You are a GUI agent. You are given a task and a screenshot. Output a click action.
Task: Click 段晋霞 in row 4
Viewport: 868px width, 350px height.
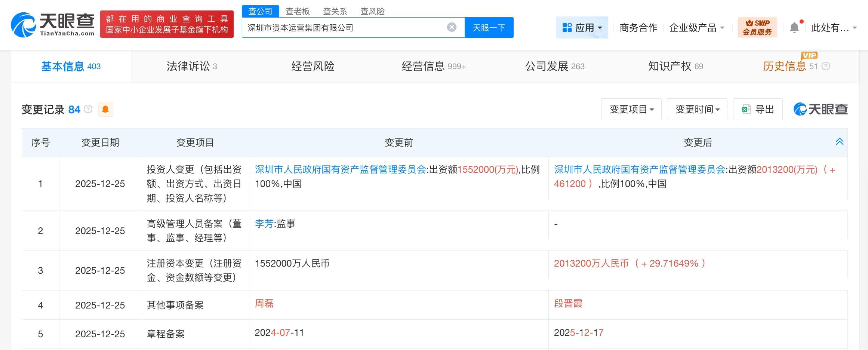pyautogui.click(x=568, y=303)
